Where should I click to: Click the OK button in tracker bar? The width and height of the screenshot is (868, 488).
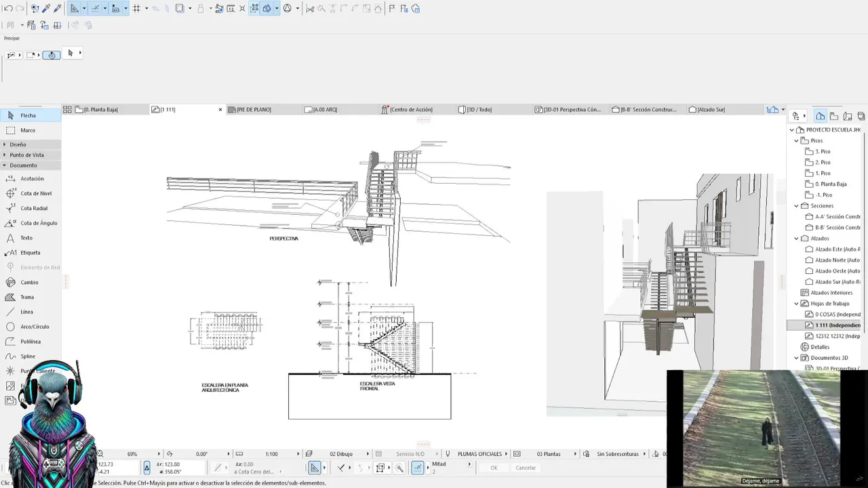(x=494, y=468)
